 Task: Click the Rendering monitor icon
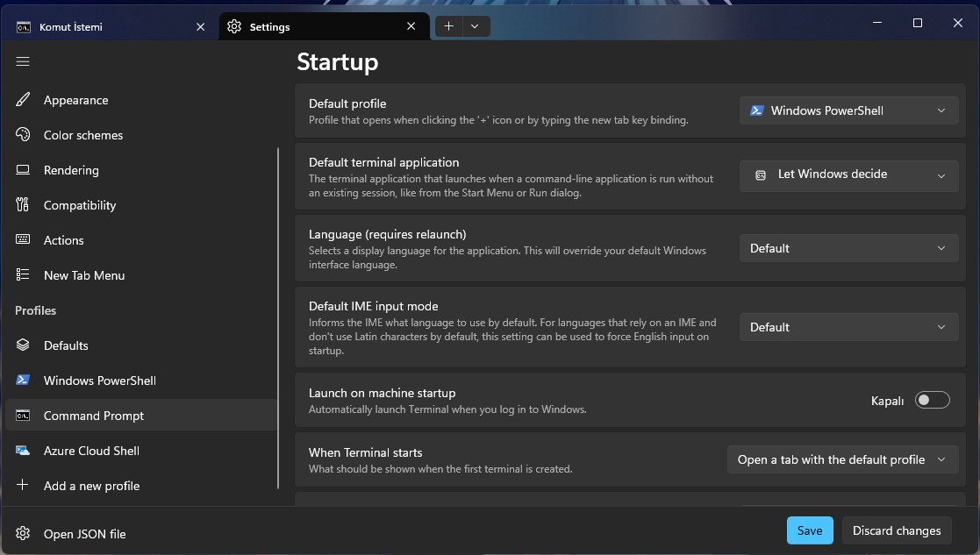pos(23,170)
